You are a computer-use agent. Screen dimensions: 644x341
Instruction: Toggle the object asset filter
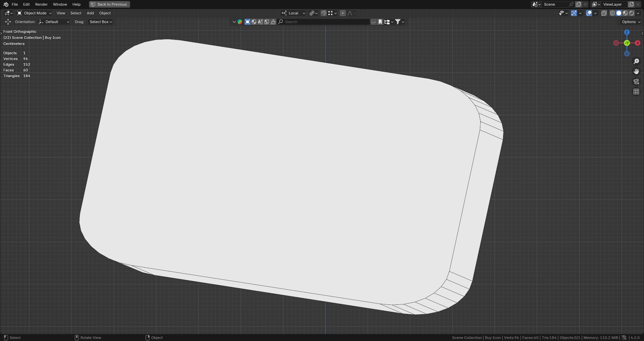coord(248,22)
